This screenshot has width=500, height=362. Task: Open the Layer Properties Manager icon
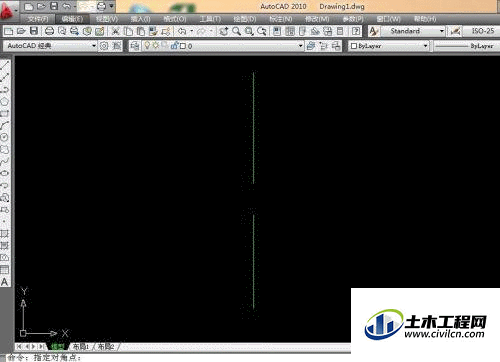click(135, 46)
